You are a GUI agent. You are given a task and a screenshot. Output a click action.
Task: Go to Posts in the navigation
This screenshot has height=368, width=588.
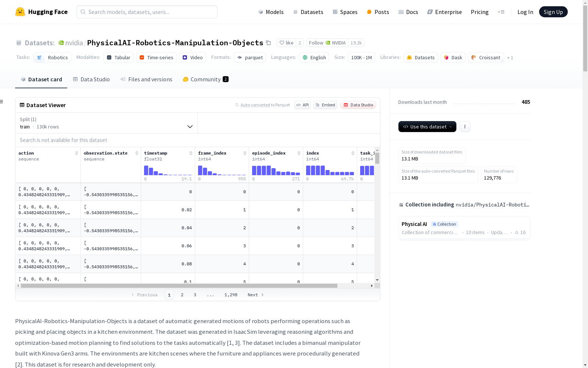(378, 12)
